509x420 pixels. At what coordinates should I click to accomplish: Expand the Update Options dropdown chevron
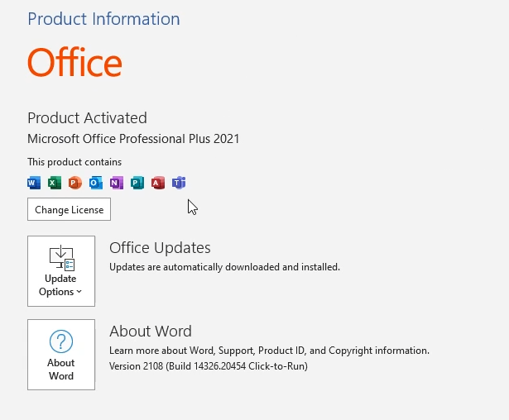click(x=79, y=292)
